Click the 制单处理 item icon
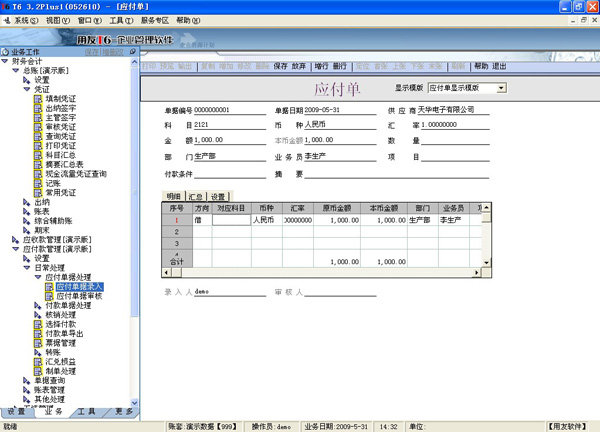Image resolution: width=600 pixels, height=432 pixels. pos(38,371)
